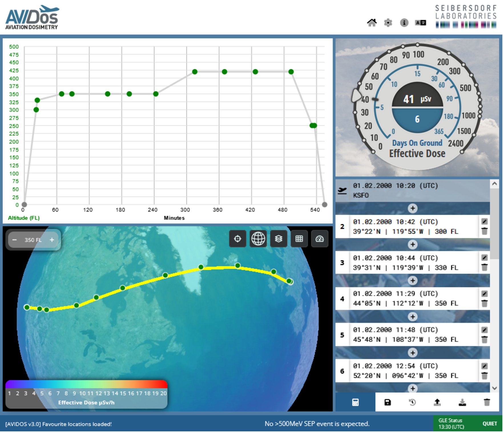Download the flight file
The width and height of the screenshot is (504, 433).
click(462, 402)
